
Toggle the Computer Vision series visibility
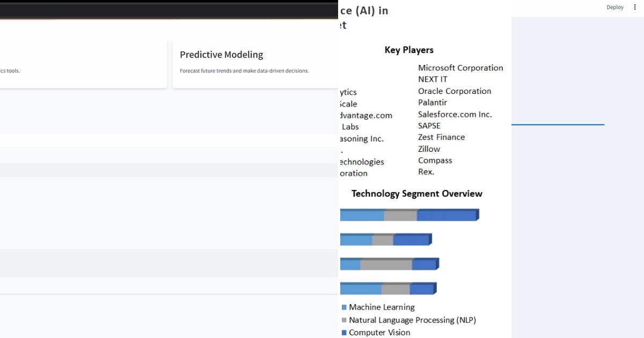(379, 332)
